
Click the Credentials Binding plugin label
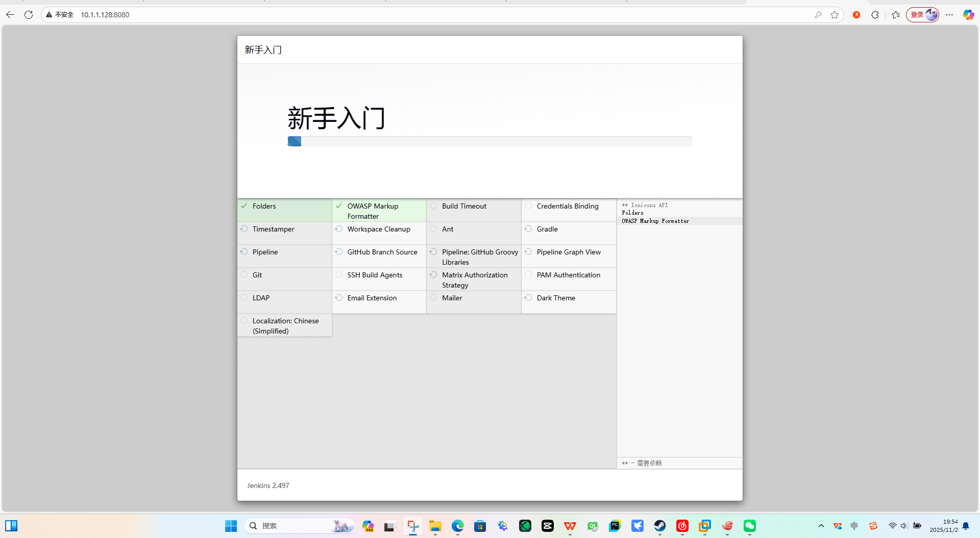(568, 206)
